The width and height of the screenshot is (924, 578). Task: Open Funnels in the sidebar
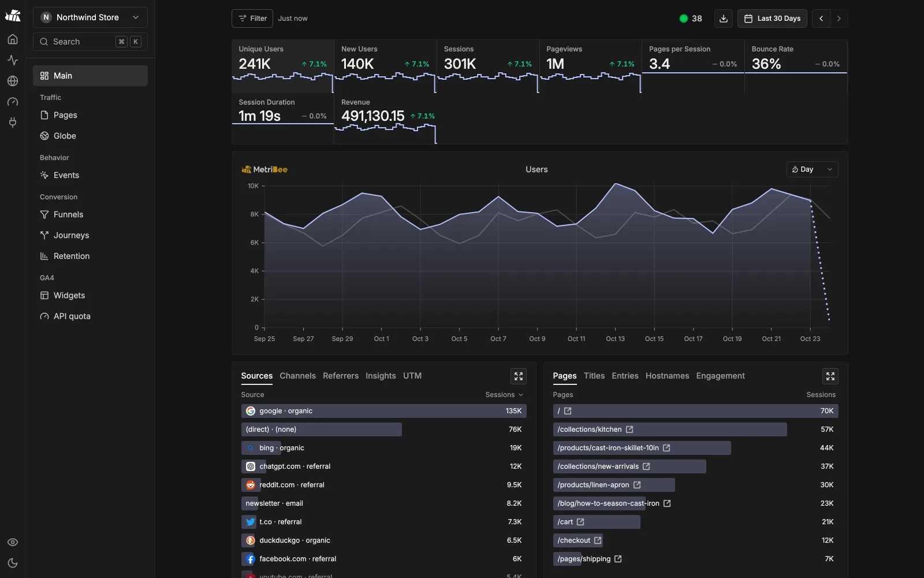pyautogui.click(x=90, y=214)
